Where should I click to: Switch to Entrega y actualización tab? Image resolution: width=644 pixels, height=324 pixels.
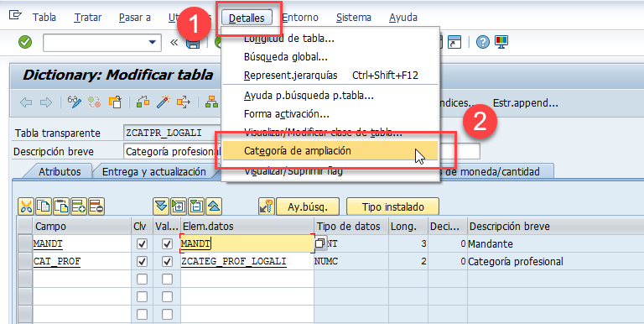point(154,171)
